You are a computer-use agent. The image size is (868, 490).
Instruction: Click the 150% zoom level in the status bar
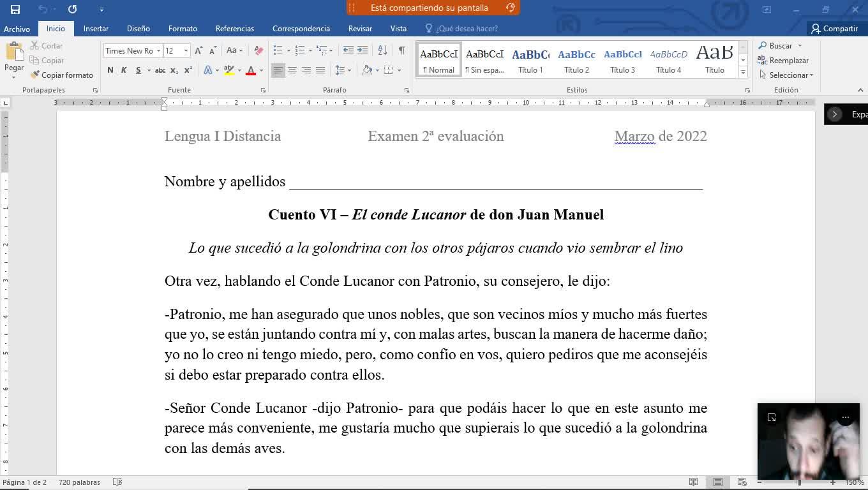click(x=855, y=482)
